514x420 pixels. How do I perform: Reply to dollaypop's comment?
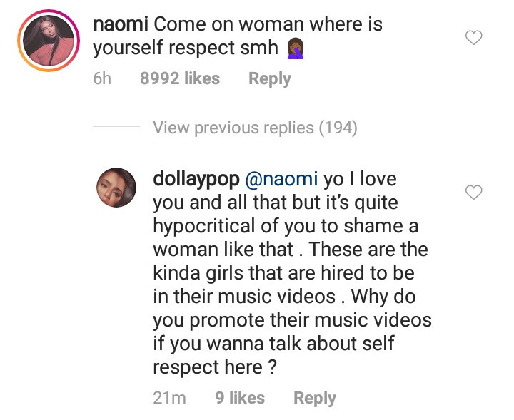[314, 398]
